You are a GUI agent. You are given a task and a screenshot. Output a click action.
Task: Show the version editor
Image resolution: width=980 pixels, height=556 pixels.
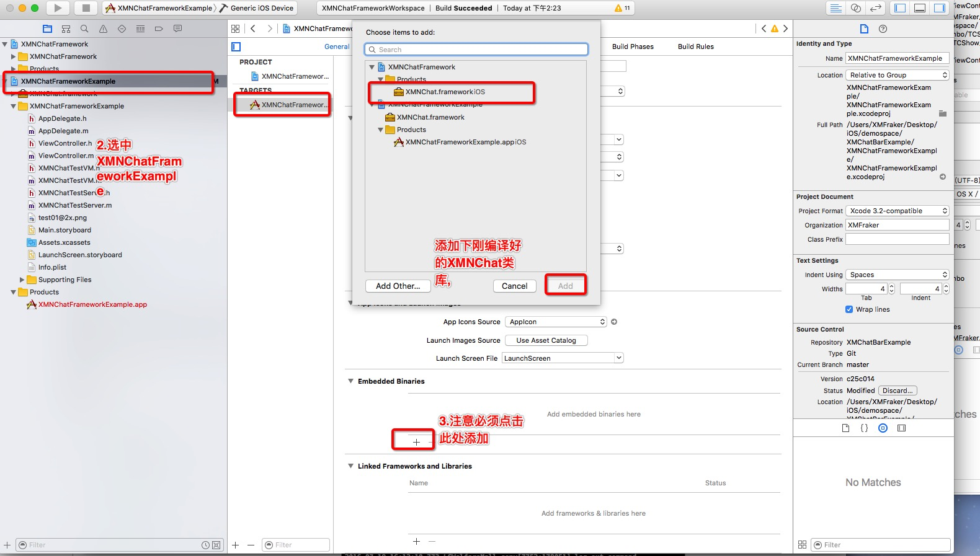pyautogui.click(x=876, y=8)
